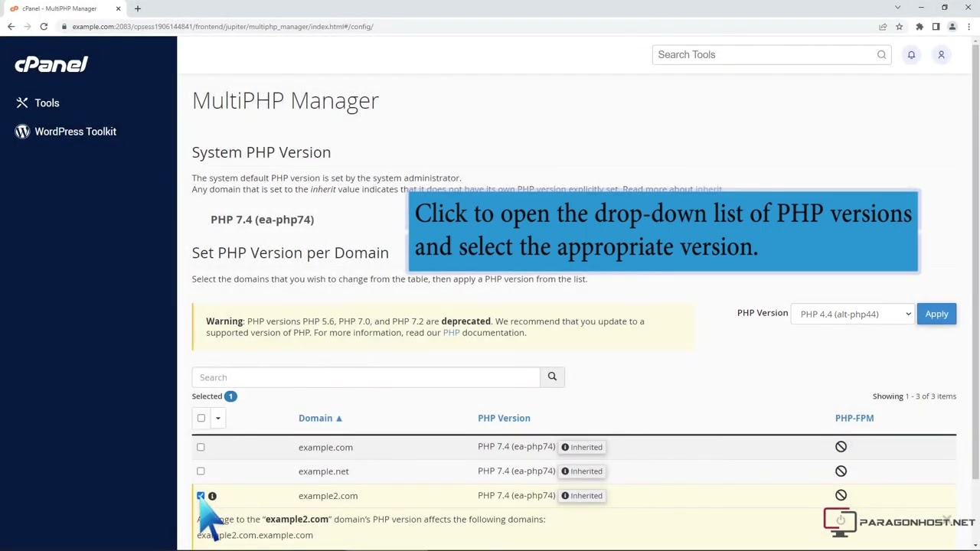Click the Apply button
980x551 pixels.
(x=936, y=314)
